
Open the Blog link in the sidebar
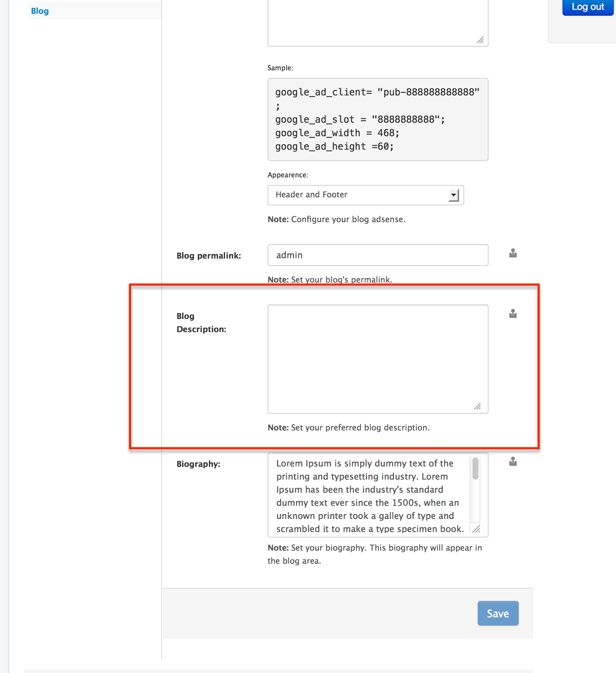(40, 11)
